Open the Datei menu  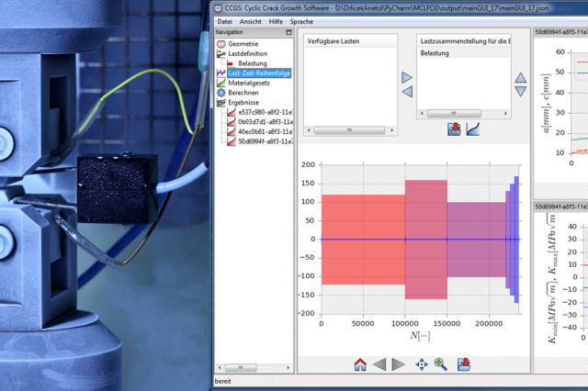pos(224,20)
